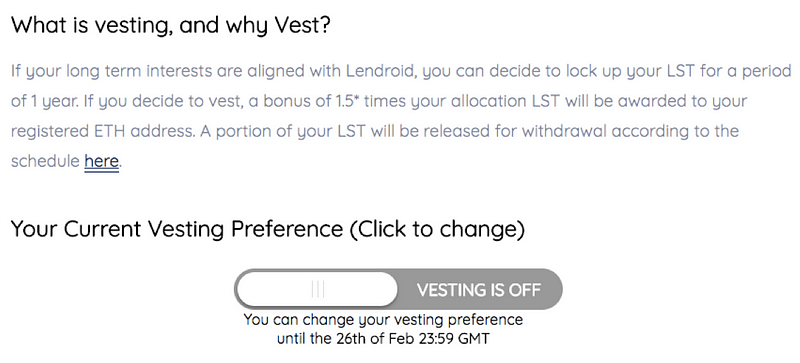
Task: Click the 'VESTING IS OFF' label
Action: pos(478,290)
